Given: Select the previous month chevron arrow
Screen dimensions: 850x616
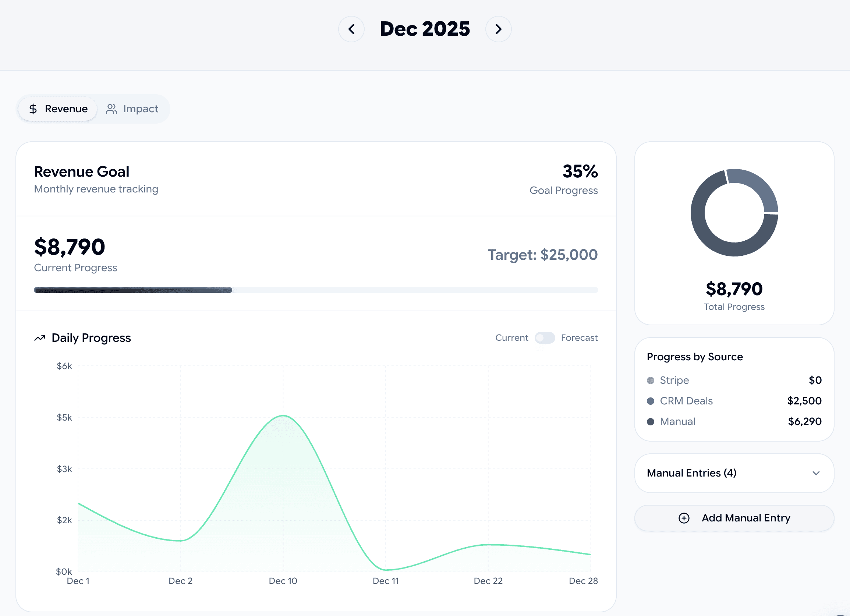Looking at the screenshot, I should tap(351, 29).
